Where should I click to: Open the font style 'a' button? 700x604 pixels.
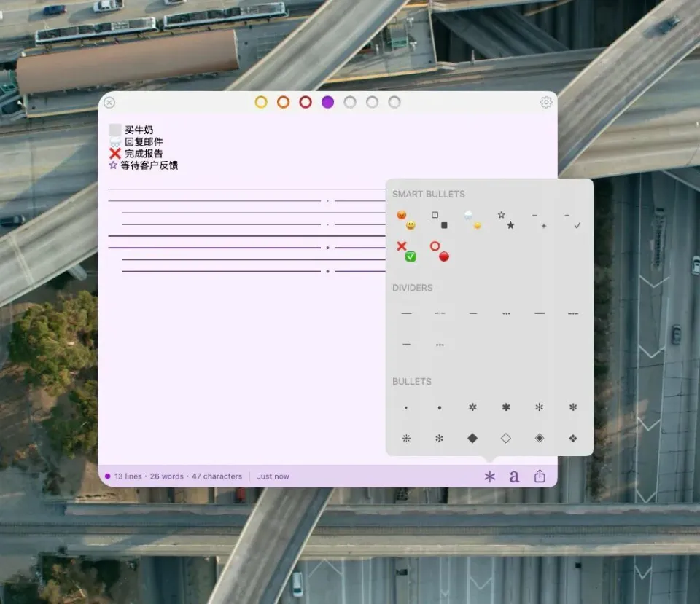[x=514, y=476]
